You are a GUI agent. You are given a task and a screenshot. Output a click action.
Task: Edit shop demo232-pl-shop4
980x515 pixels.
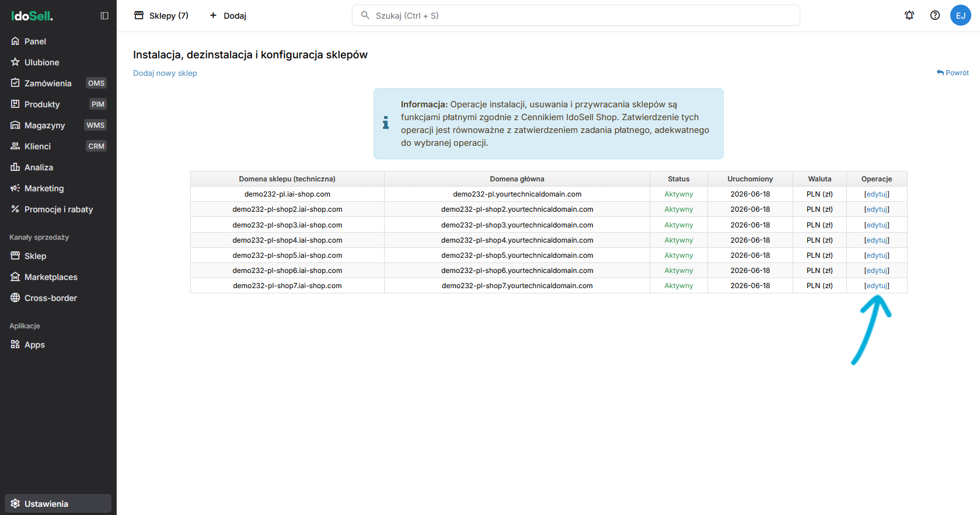877,240
